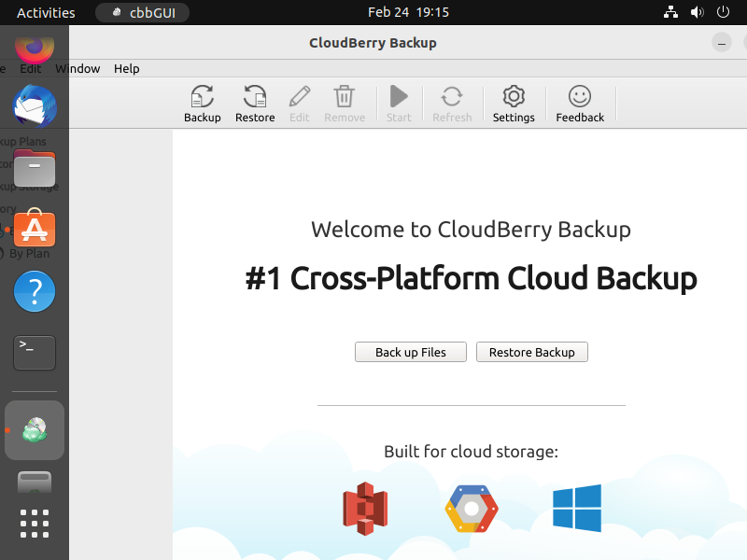Open the power menu icon
This screenshot has height=560, width=747.
pyautogui.click(x=723, y=12)
